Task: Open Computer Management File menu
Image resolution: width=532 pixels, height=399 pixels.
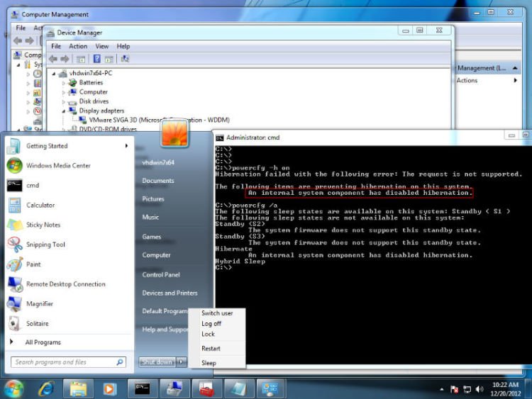Action: [x=21, y=28]
